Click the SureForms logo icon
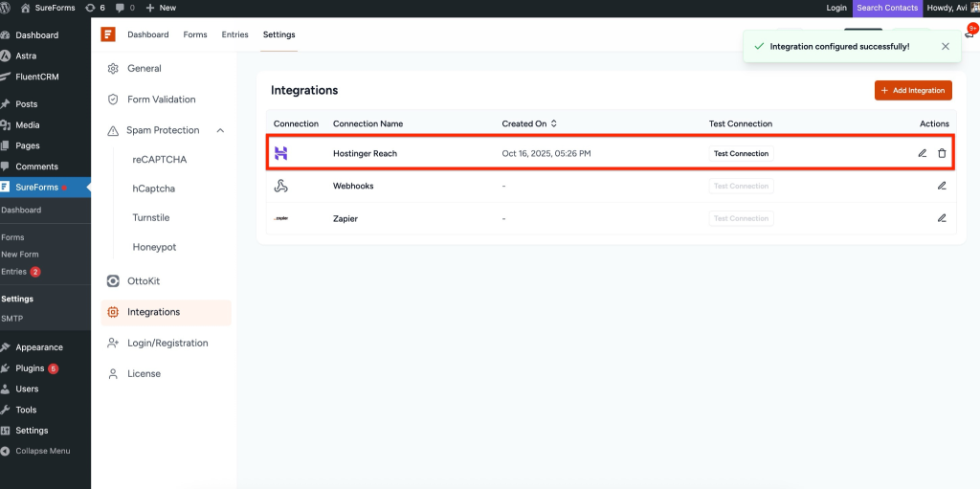The width and height of the screenshot is (980, 489). [108, 34]
